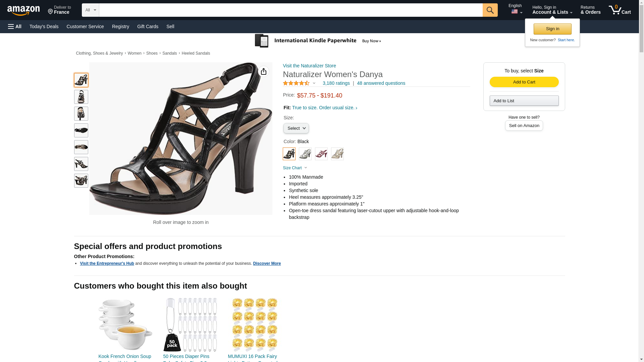Go to Amazon home via logo

(x=23, y=10)
